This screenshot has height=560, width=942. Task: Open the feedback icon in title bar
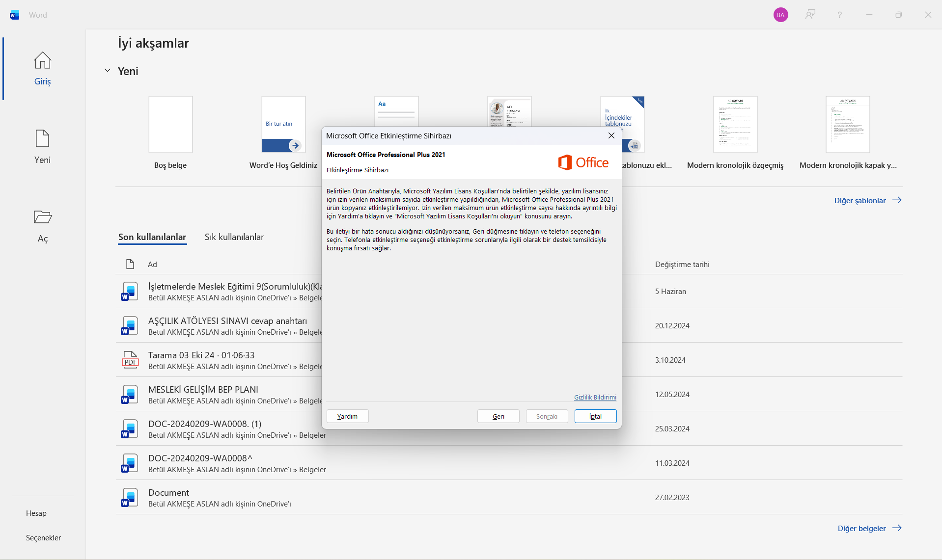pos(810,15)
